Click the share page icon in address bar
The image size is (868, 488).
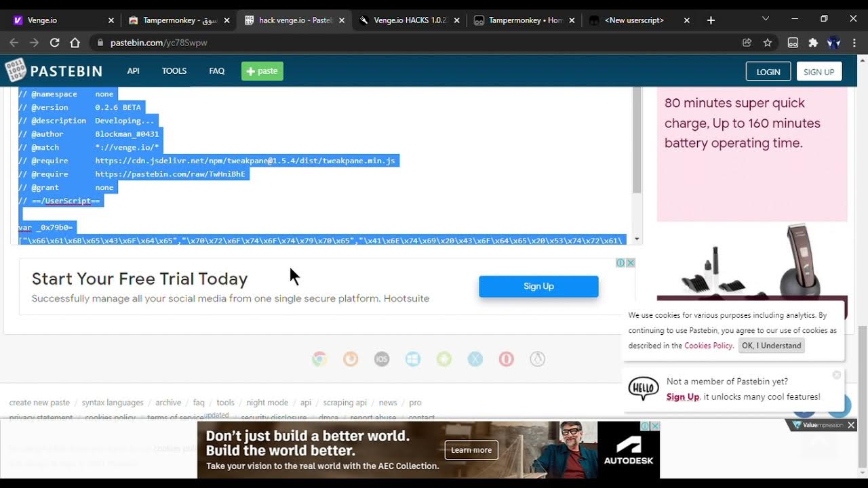point(747,43)
